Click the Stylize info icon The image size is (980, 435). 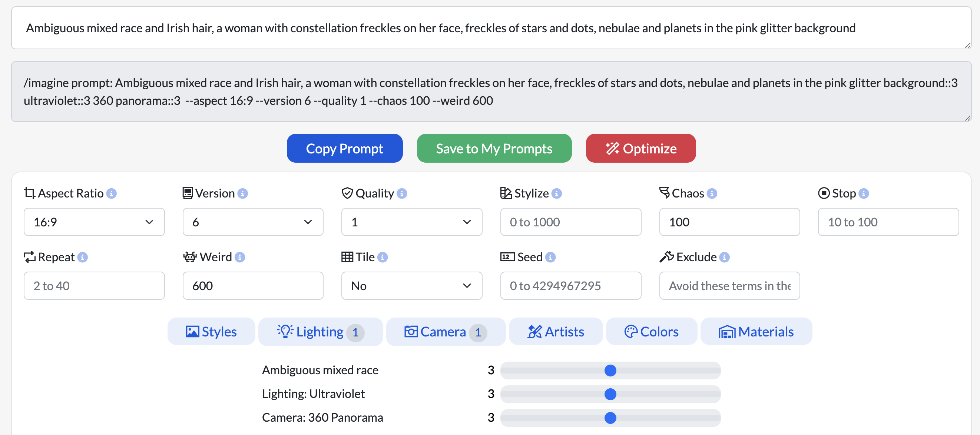click(x=557, y=193)
